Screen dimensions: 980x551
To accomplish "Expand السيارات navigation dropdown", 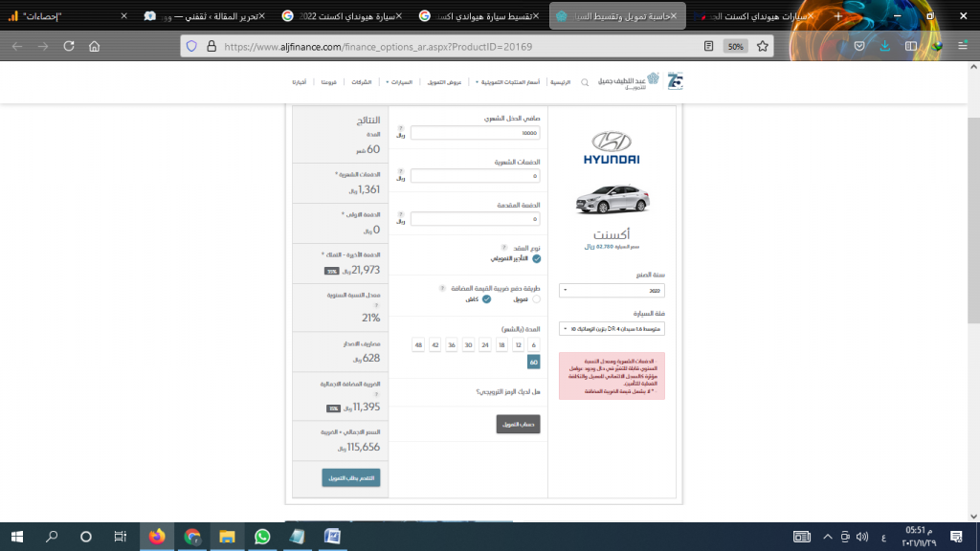I will 399,82.
